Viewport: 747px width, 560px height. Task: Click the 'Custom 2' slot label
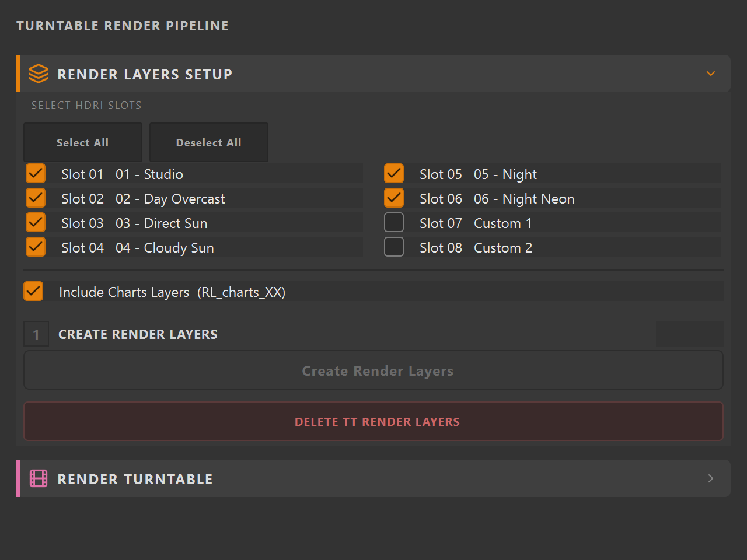[x=503, y=247]
